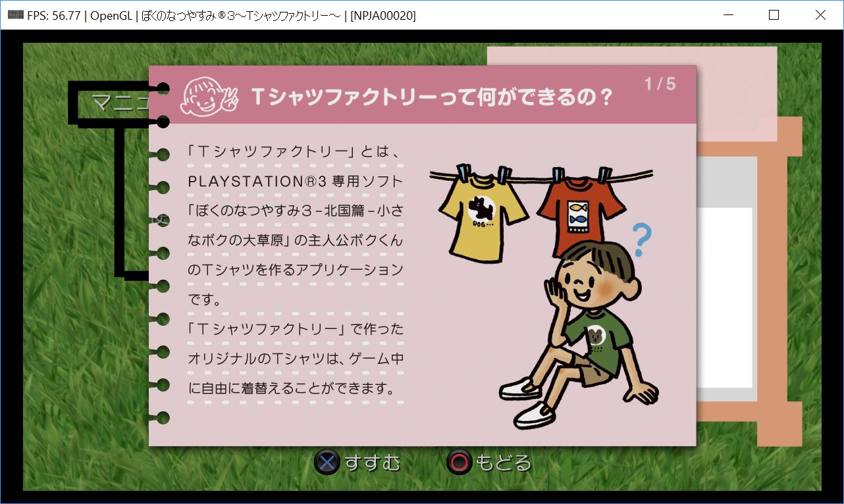Open the マニュ menu label behind the notebook

[x=112, y=103]
